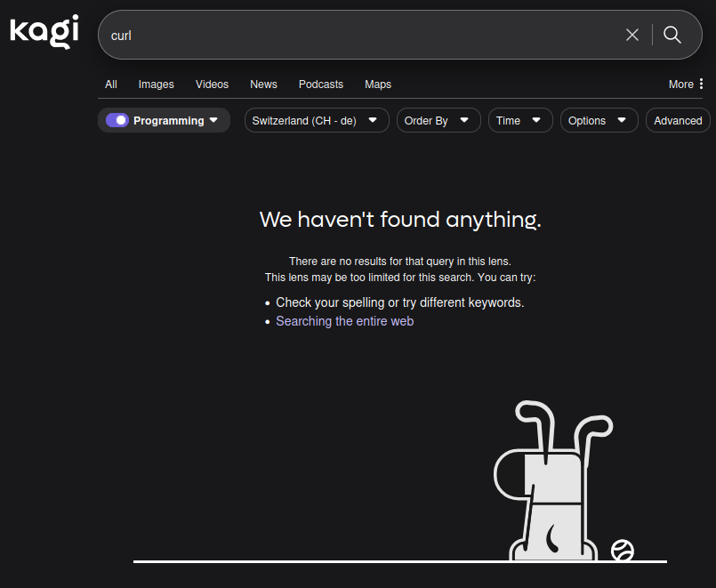Click the Advanced search button

pyautogui.click(x=678, y=120)
